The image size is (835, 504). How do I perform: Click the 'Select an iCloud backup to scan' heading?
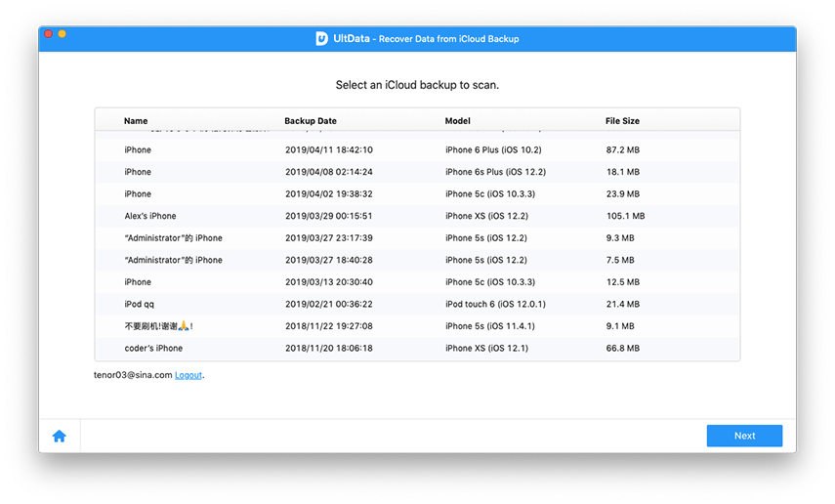(x=417, y=85)
